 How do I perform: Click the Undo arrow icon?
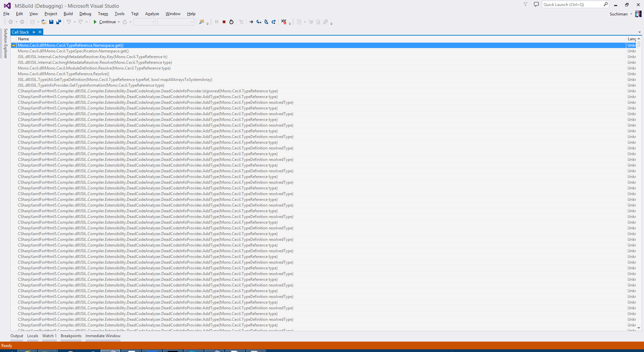(69, 22)
